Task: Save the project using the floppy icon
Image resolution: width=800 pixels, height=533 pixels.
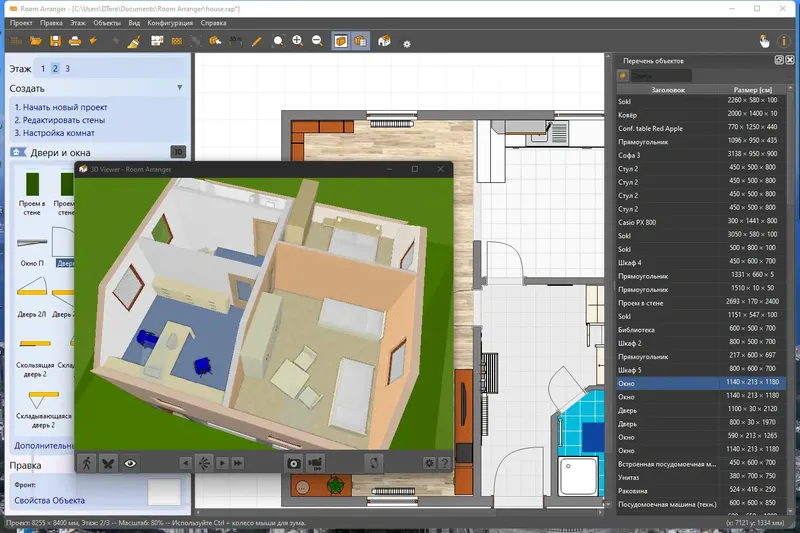Action: point(55,41)
